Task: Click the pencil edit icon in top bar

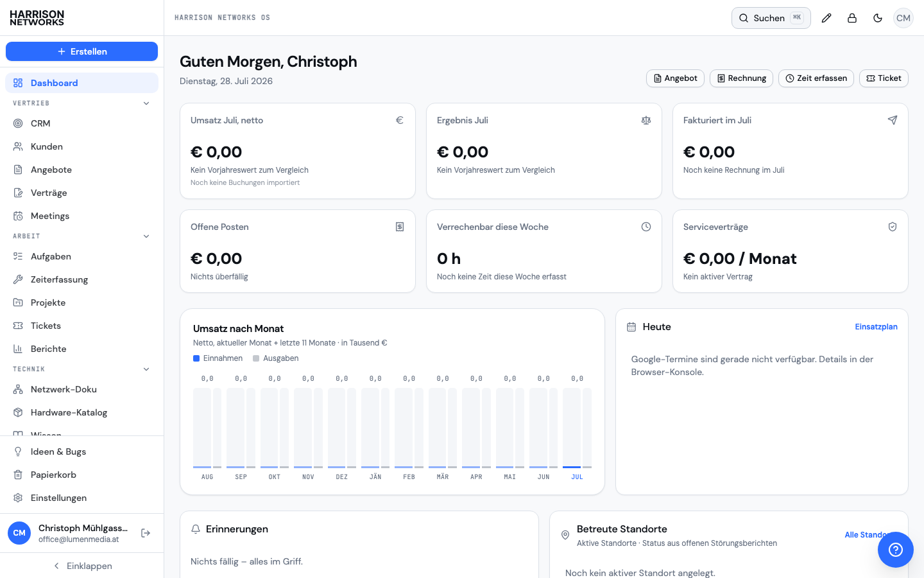Action: pyautogui.click(x=826, y=18)
